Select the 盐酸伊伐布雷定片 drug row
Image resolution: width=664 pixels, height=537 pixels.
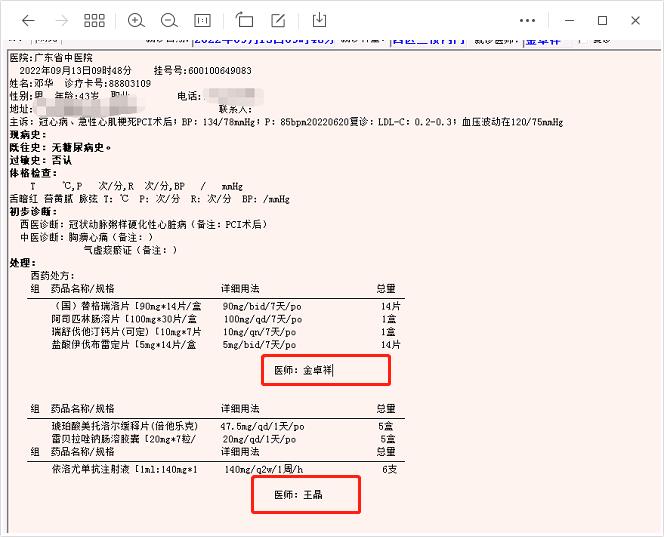226,344
